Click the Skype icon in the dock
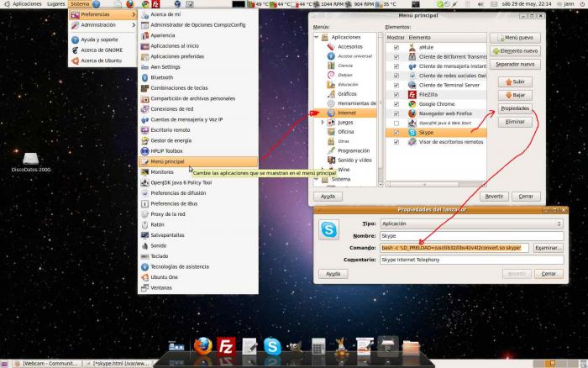 (272, 346)
